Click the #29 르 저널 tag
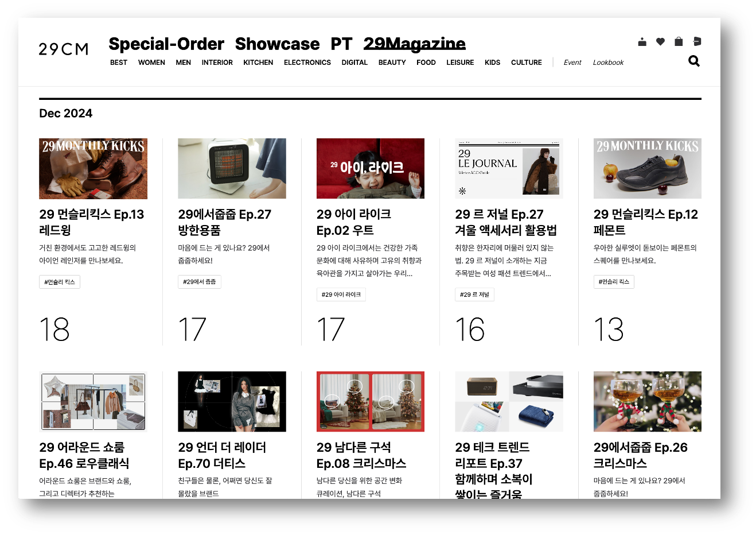Viewport: 756px width, 535px height. 474,294
